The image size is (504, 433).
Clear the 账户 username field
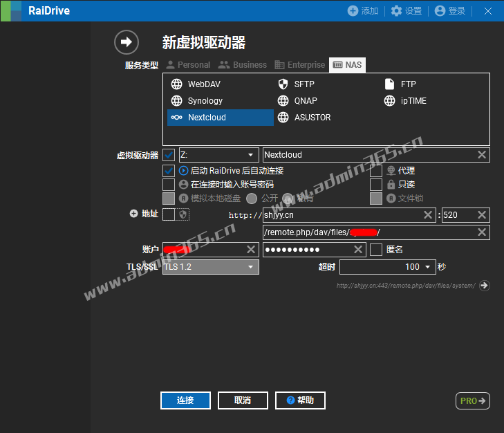[x=251, y=250]
